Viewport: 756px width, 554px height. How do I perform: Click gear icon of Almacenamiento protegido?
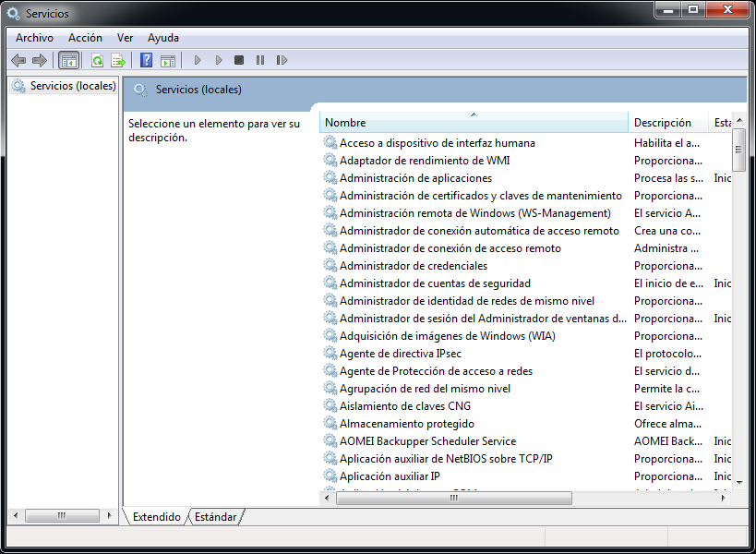330,423
